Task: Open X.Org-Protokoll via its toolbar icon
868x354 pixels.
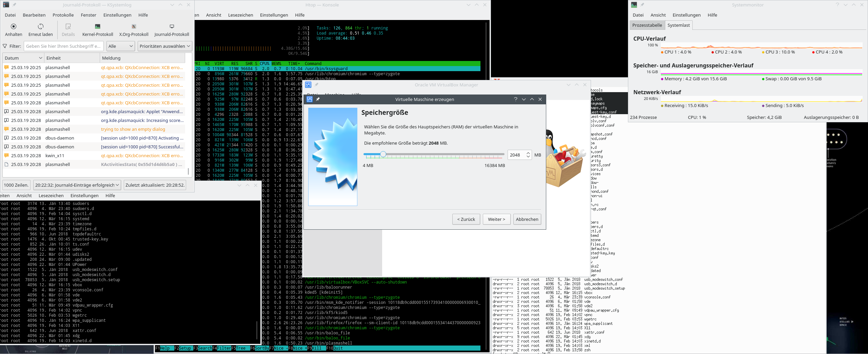Action: [x=134, y=26]
